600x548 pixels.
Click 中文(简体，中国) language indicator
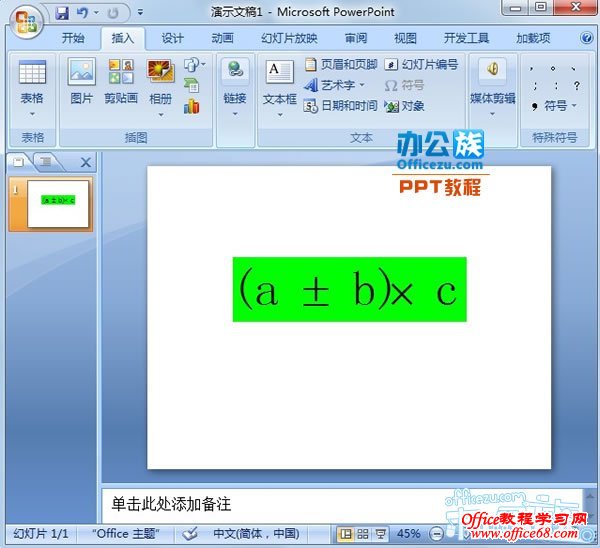tap(256, 534)
